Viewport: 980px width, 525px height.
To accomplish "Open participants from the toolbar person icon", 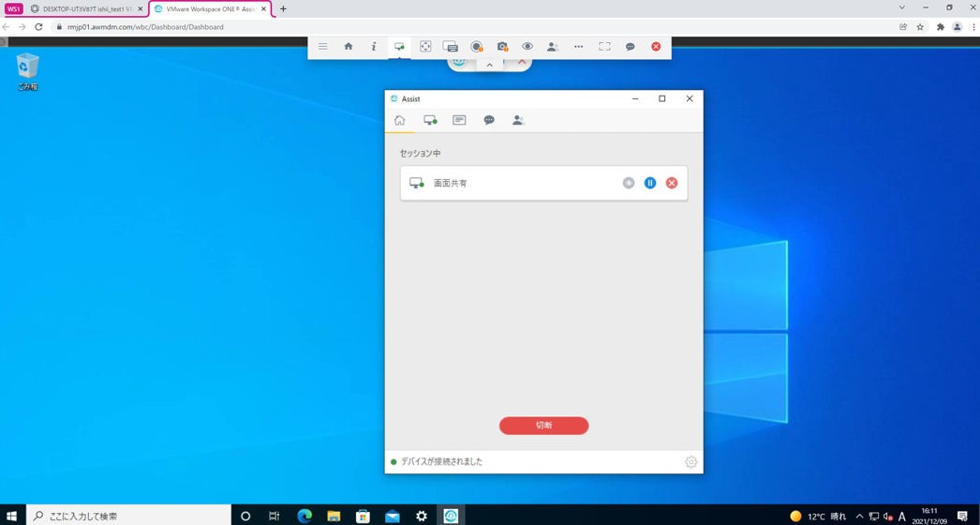I will (x=553, y=46).
